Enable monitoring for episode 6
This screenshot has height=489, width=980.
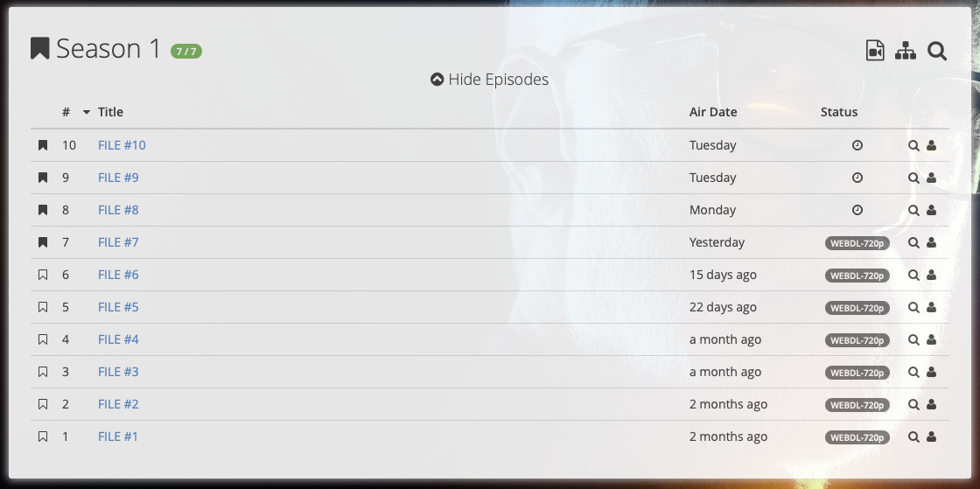pos(43,275)
